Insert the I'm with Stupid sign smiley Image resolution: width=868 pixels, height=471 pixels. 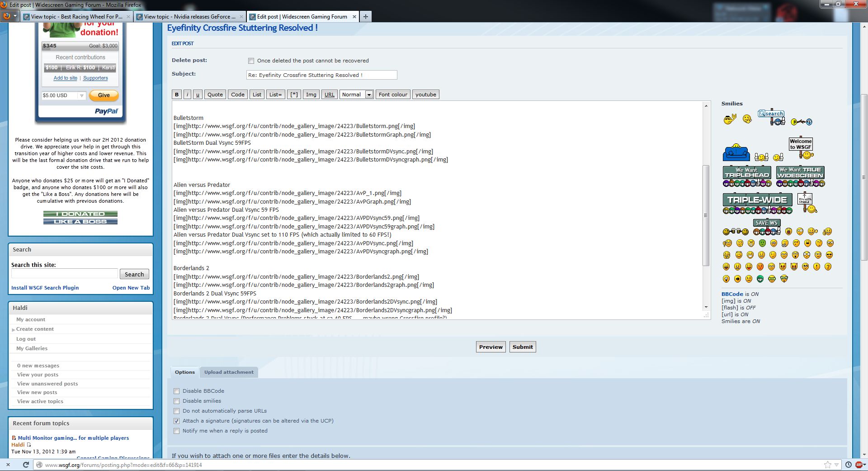[807, 203]
